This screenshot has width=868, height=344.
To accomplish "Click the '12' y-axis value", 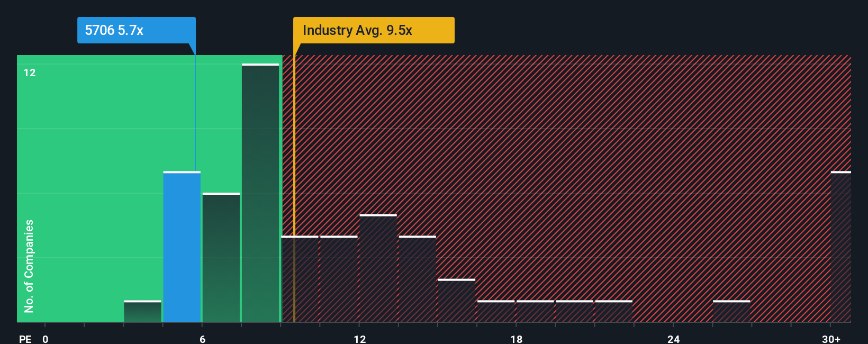I will tap(30, 73).
